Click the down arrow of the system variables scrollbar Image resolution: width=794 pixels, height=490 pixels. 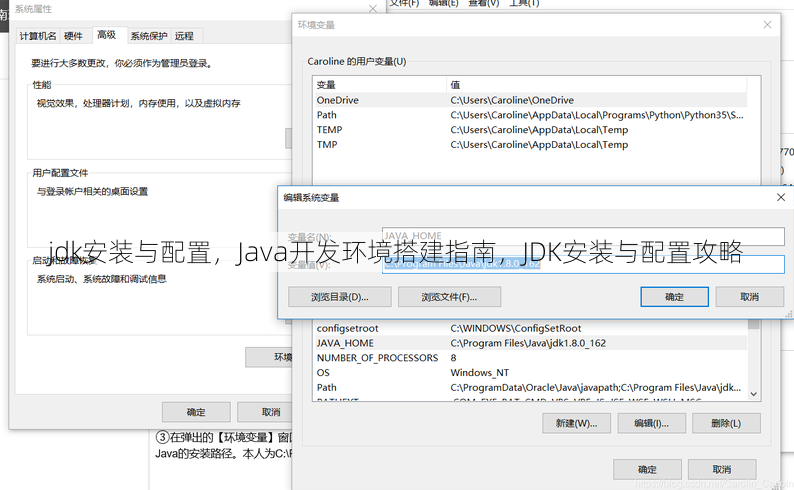[x=753, y=394]
